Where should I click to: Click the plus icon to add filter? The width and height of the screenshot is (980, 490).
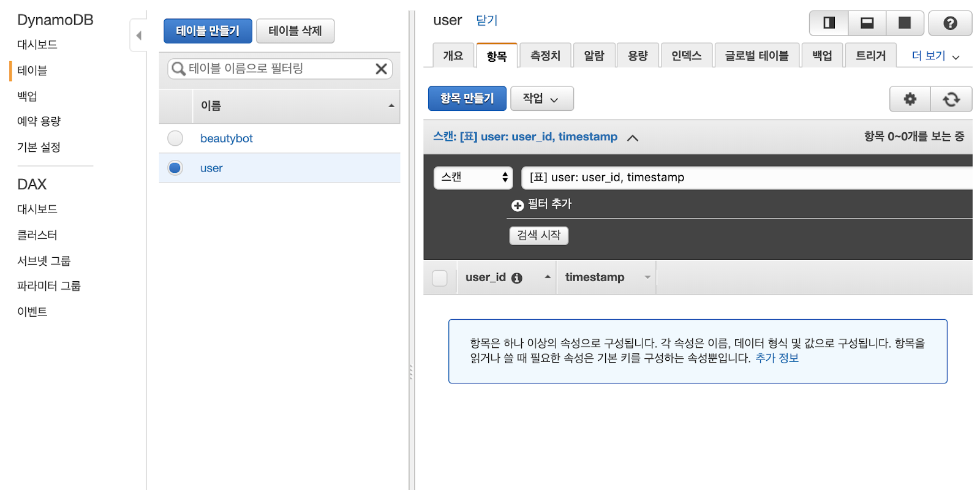click(518, 205)
